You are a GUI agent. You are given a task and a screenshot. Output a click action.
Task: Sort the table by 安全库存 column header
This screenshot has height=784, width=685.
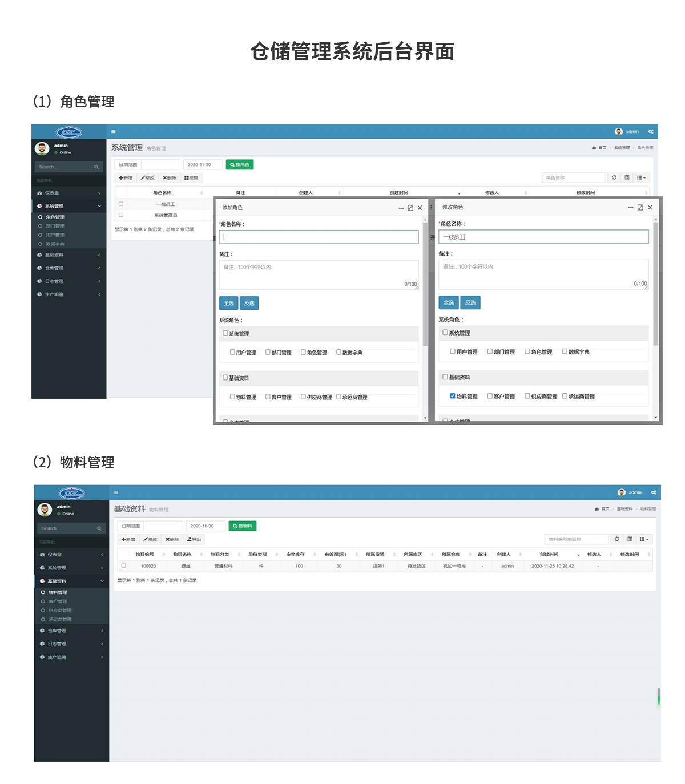point(295,554)
